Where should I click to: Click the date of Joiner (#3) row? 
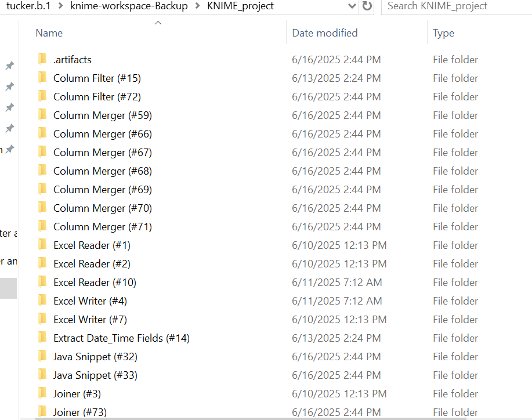coord(339,393)
